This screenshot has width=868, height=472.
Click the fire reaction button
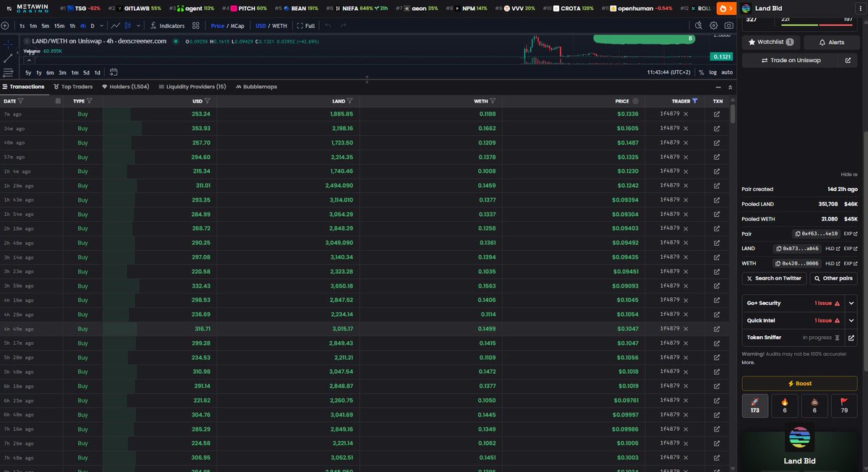click(x=785, y=405)
